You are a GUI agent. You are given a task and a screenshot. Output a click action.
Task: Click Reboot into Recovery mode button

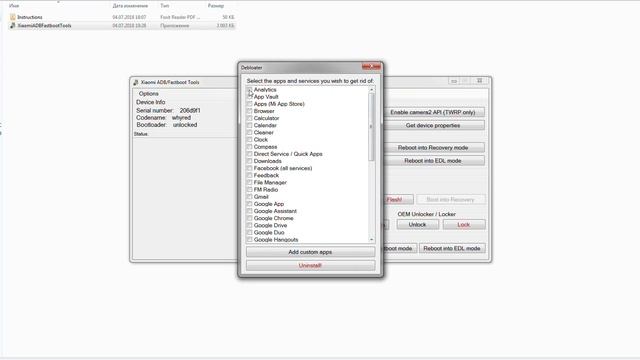433,148
